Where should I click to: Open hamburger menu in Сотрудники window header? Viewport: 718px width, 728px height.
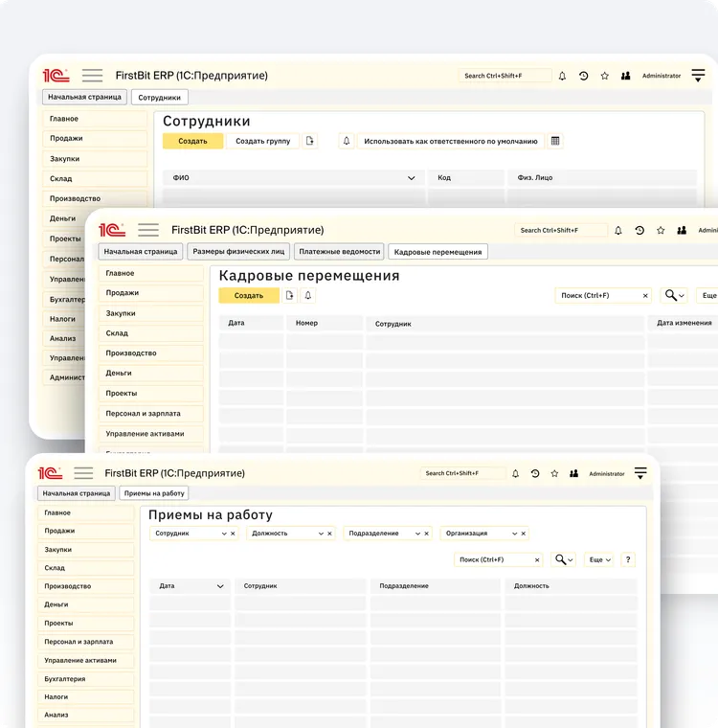click(x=92, y=76)
